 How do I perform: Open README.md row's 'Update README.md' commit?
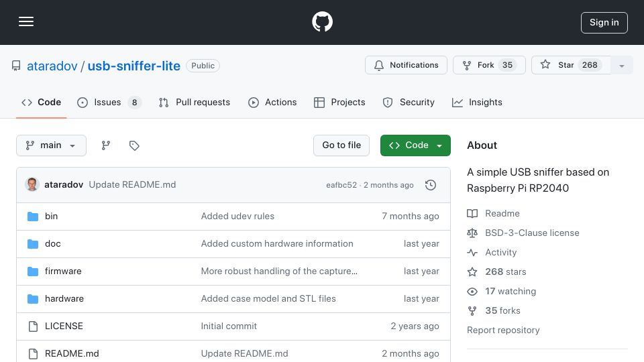[x=244, y=354]
